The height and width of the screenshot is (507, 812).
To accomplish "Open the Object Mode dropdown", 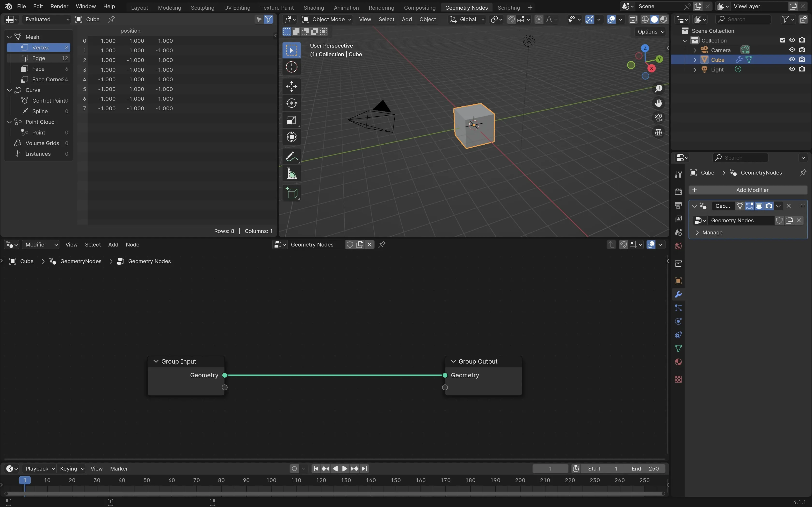I will (x=327, y=20).
